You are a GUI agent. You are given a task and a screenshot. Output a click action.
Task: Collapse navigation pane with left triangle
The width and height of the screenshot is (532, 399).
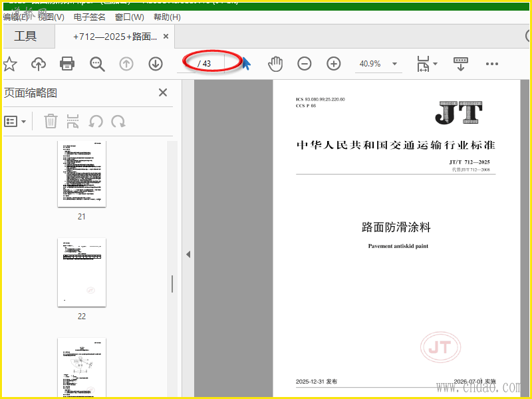[x=188, y=255]
